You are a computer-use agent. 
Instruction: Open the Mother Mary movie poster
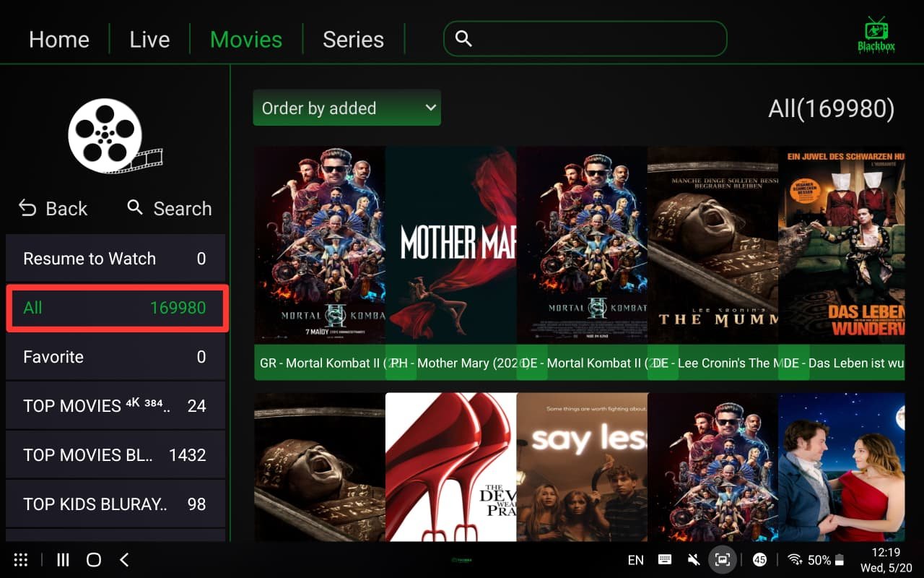pyautogui.click(x=451, y=246)
